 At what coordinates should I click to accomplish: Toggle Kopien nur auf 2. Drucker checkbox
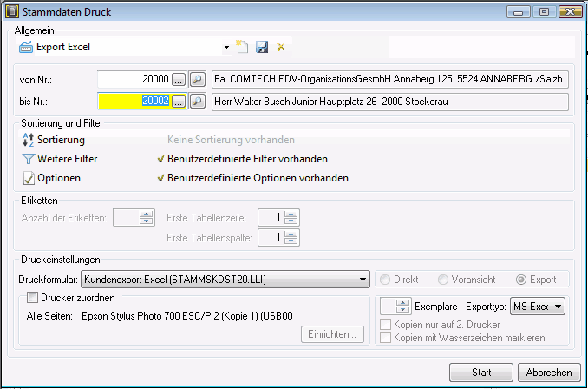point(385,325)
